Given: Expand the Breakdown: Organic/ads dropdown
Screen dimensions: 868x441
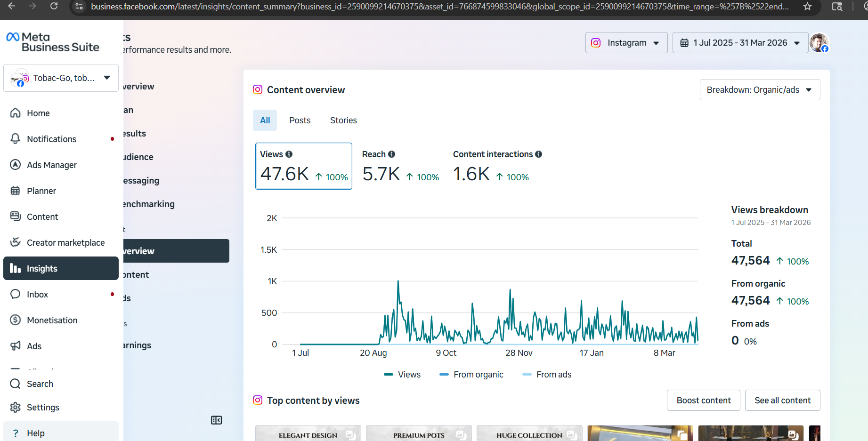Looking at the screenshot, I should (760, 90).
